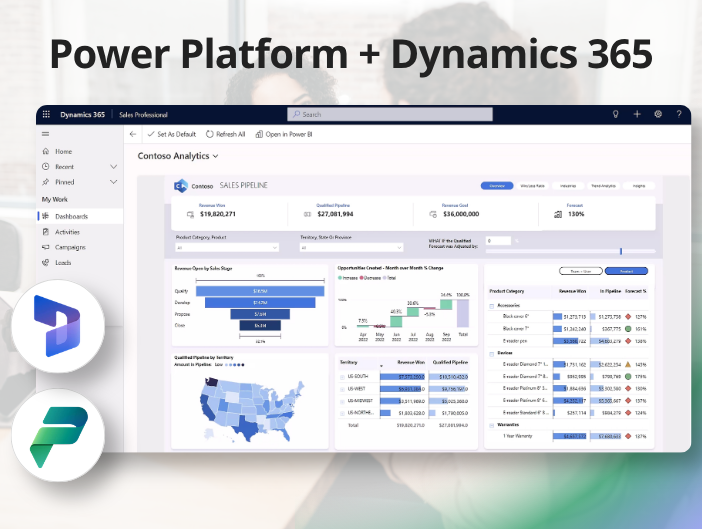Click the Power Pages logo circle

pyautogui.click(x=58, y=435)
